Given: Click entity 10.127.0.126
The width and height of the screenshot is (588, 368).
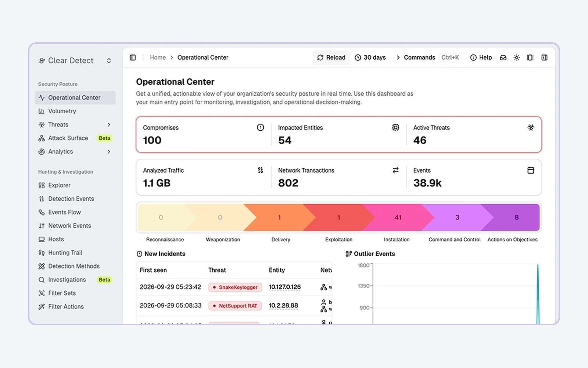Looking at the screenshot, I should tap(285, 287).
